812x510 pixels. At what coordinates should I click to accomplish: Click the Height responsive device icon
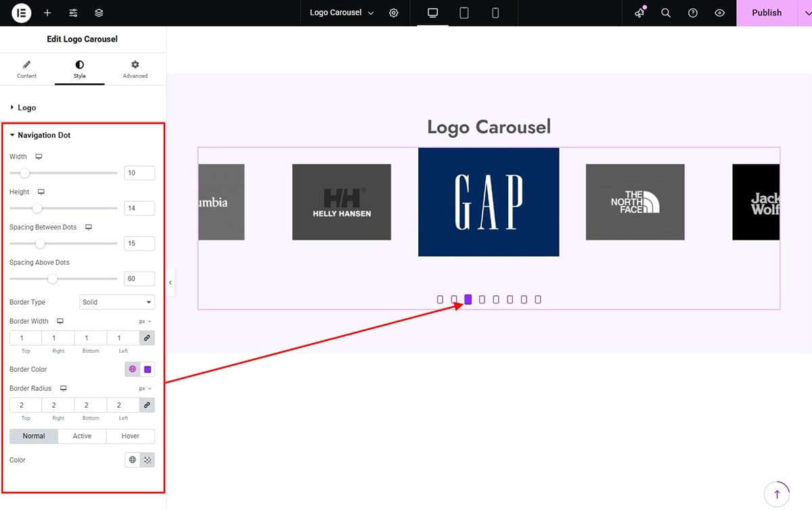coord(41,192)
